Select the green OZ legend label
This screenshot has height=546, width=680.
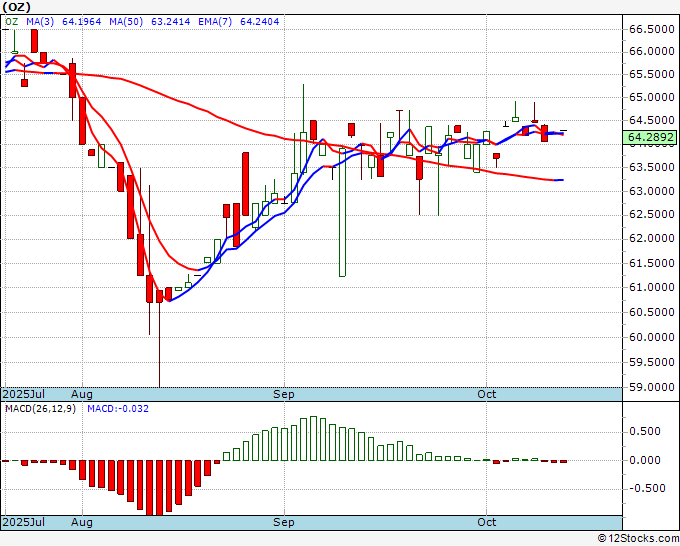click(x=11, y=21)
